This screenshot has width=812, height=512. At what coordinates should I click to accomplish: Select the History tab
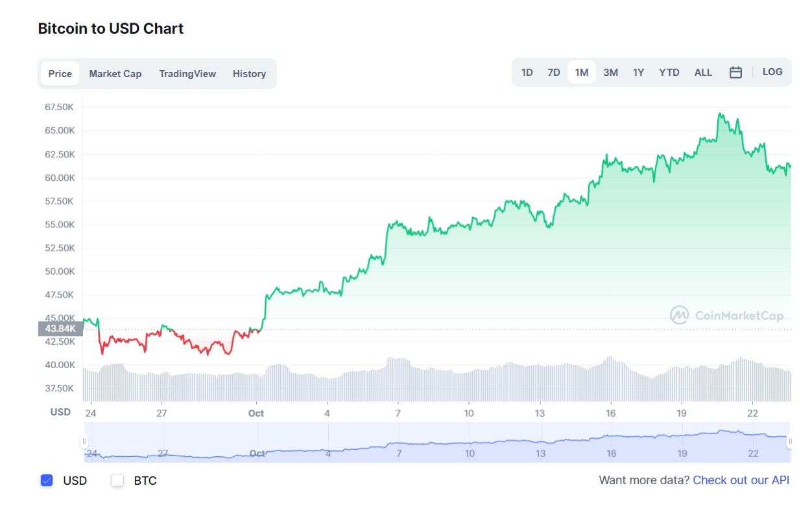[x=249, y=74]
